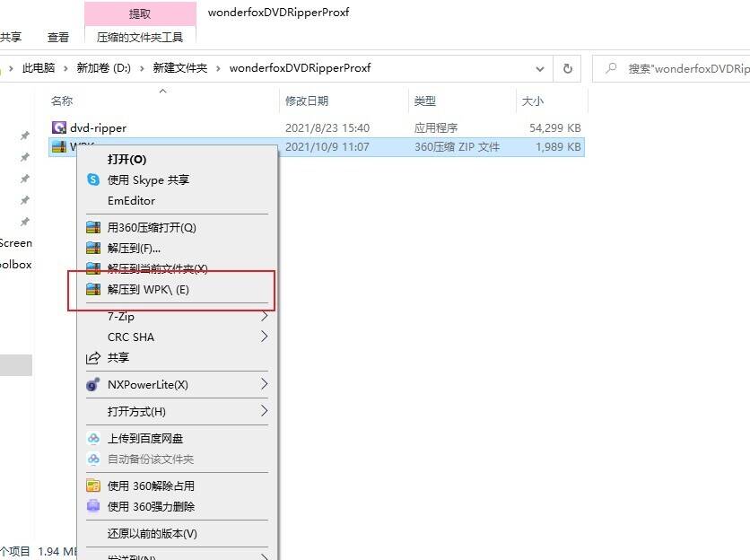Click the Skype share icon in context menu
This screenshot has width=750, height=560.
[93, 179]
